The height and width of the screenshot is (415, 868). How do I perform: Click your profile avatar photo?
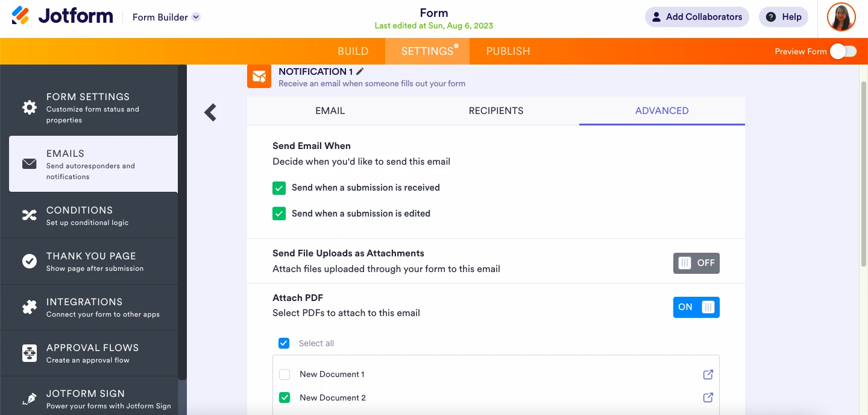pyautogui.click(x=841, y=17)
